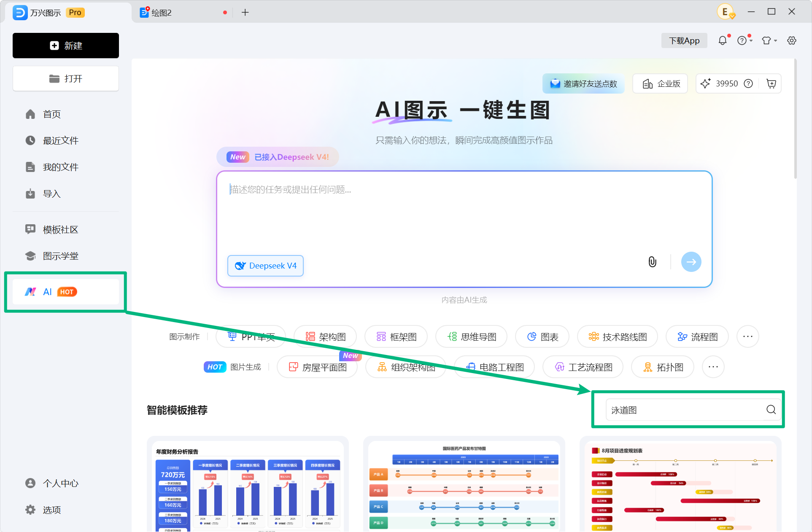Select the 房屋平面图 chip
Viewport: 812px width, 532px height.
pyautogui.click(x=317, y=367)
